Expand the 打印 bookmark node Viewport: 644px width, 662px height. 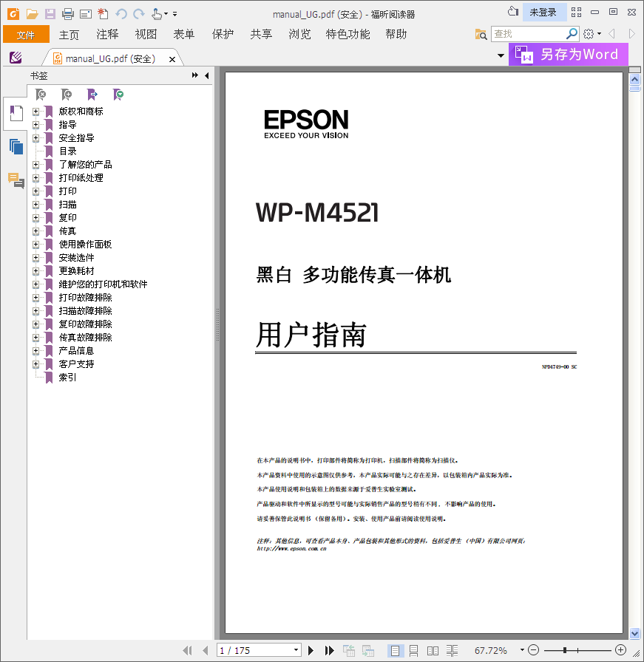tap(36, 191)
